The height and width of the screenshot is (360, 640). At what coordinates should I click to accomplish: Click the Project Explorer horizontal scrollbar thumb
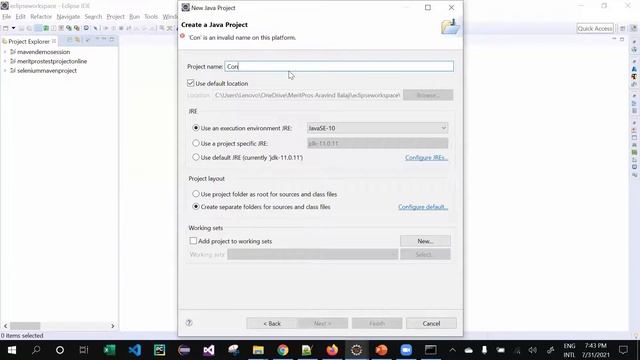point(25,326)
